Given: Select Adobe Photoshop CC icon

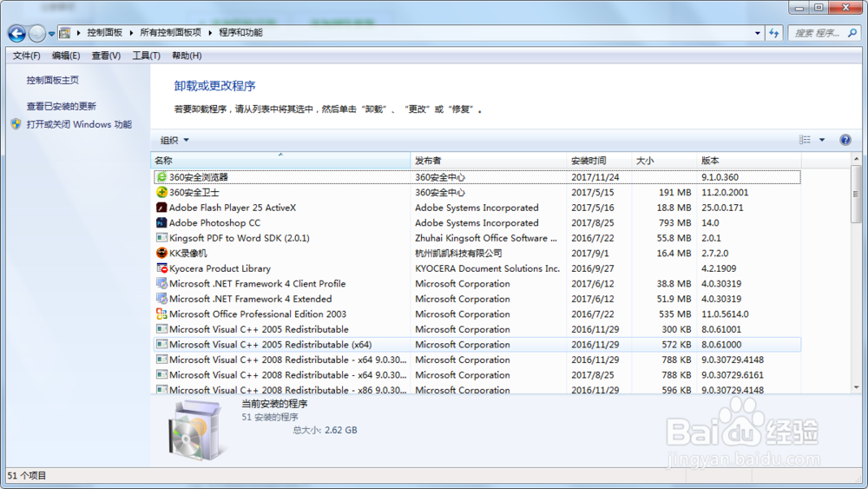Looking at the screenshot, I should click(x=161, y=222).
